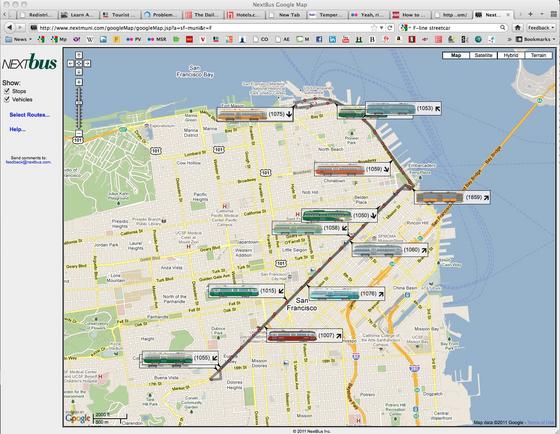Show more bookmarks with the chevron
560x434 pixels.
click(510, 39)
